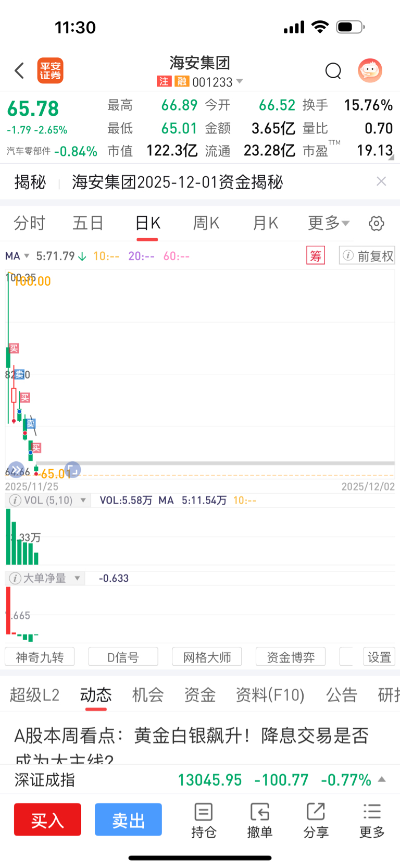
Task: Switch to the 资金 tab
Action: 200,695
